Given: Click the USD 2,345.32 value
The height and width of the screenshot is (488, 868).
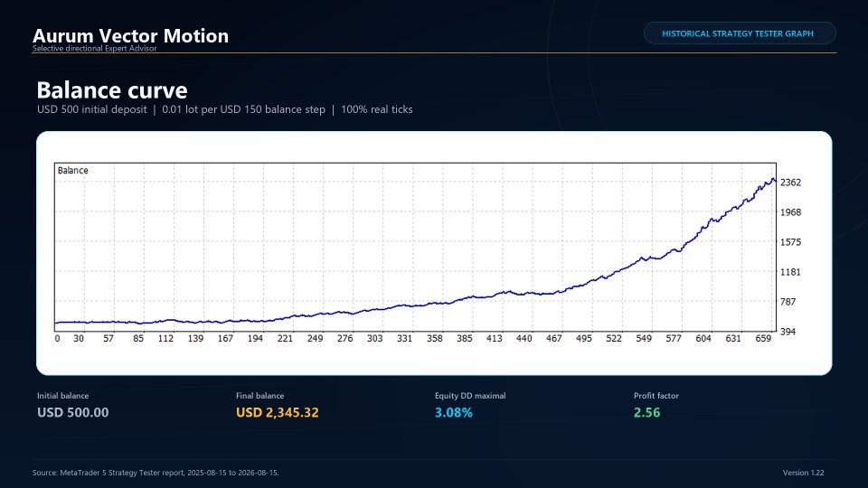Looking at the screenshot, I should click(x=278, y=413).
